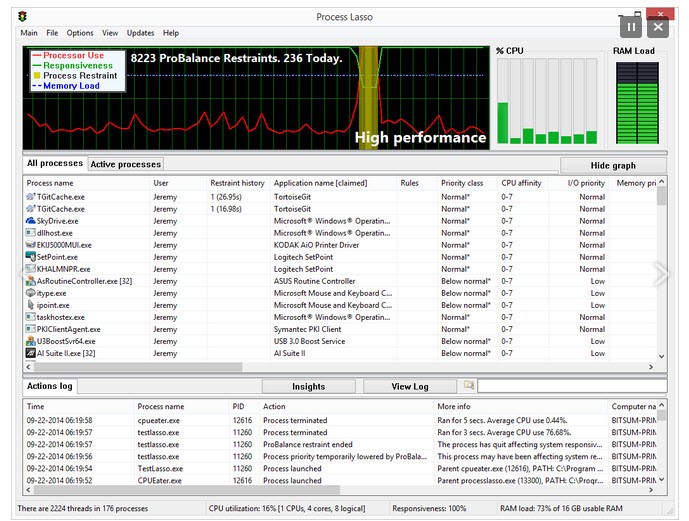
Task: Sort by Application name [claimed] column header
Action: pos(332,183)
